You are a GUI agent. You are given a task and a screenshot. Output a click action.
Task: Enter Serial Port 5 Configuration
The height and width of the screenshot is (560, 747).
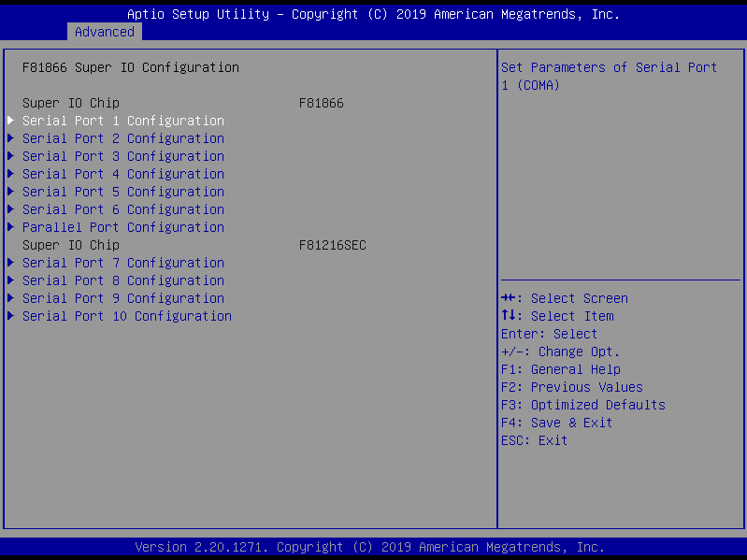tap(123, 192)
